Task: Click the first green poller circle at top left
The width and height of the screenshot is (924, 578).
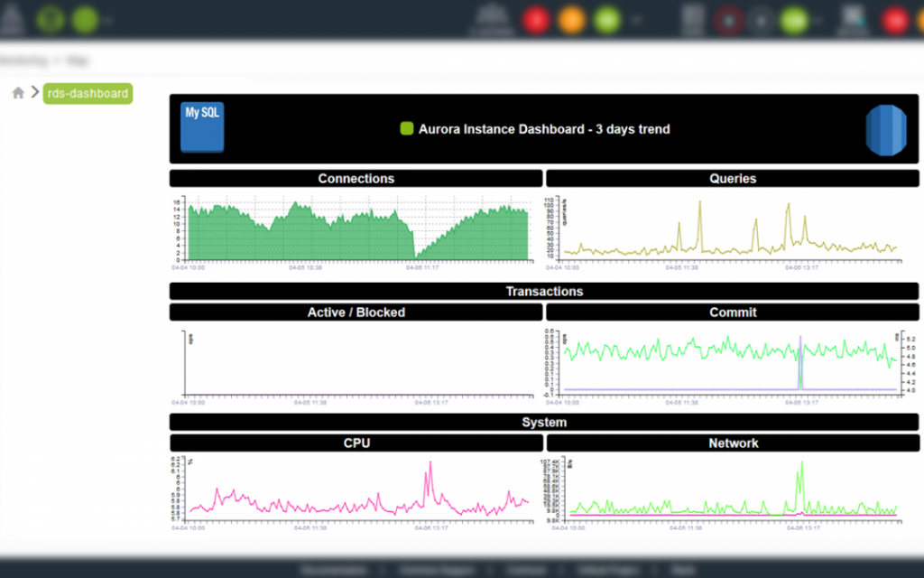Action: point(51,20)
